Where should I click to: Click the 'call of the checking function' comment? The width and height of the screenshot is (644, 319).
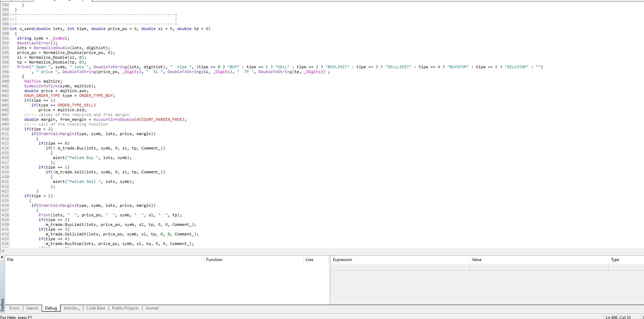pos(66,124)
